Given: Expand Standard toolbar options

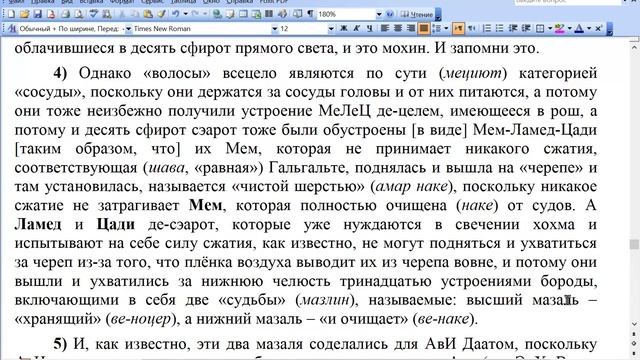Looking at the screenshot, I should pos(438,15).
